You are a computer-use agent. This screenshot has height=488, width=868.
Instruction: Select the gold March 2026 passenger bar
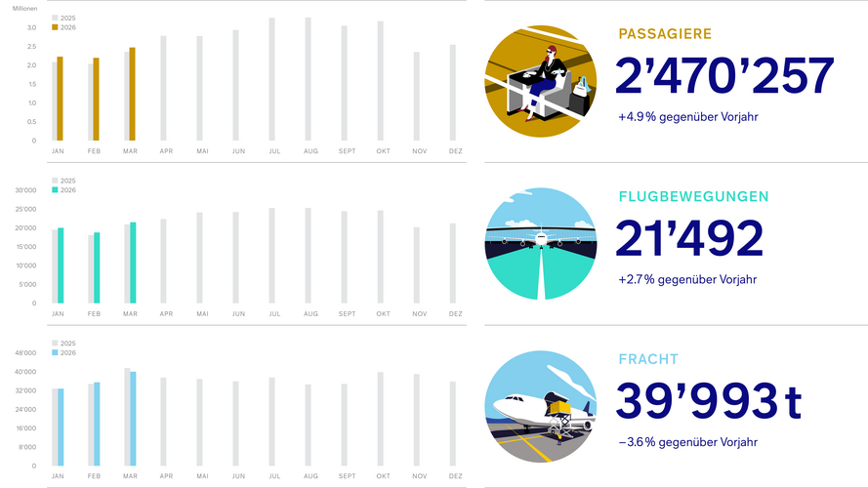pyautogui.click(x=132, y=94)
